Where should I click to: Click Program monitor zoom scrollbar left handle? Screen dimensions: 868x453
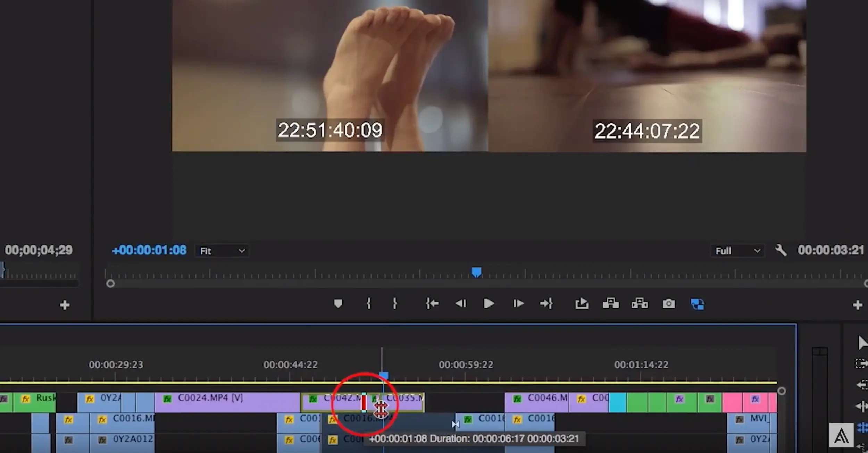[x=110, y=284]
